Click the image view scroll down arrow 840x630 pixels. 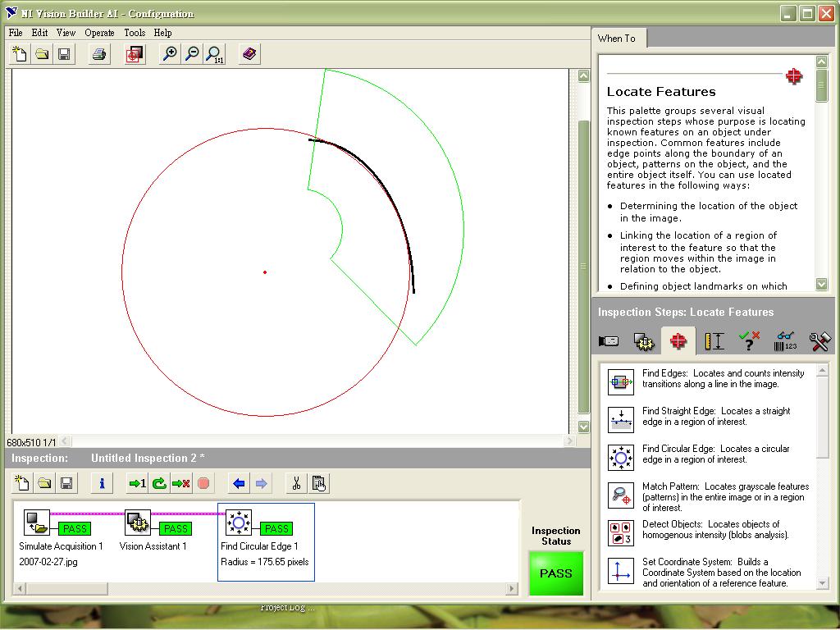coord(584,427)
